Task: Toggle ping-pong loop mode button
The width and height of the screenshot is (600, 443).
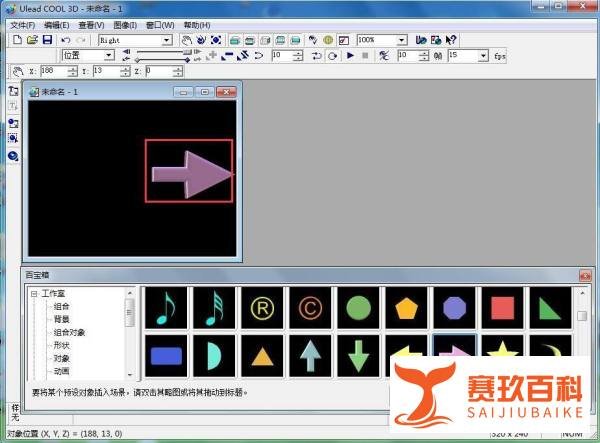Action: click(316, 56)
